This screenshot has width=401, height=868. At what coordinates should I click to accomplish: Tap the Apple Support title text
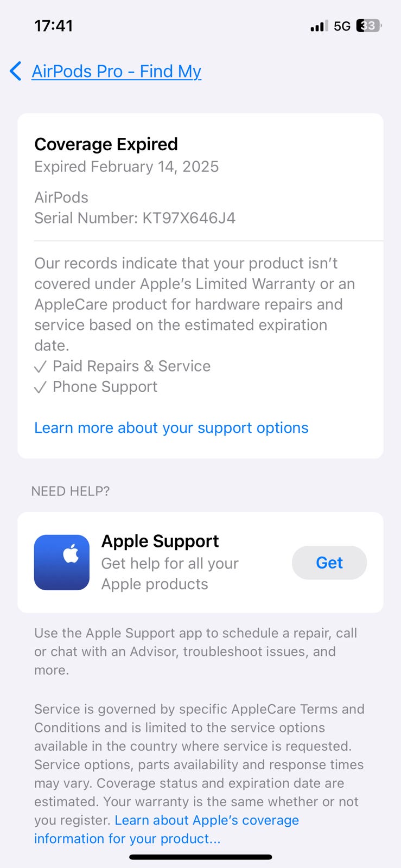coord(160,541)
